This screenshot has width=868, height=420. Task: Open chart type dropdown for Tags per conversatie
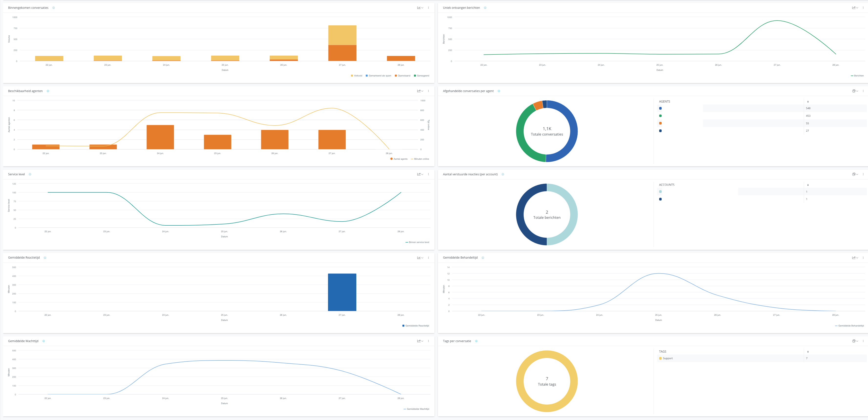point(855,341)
